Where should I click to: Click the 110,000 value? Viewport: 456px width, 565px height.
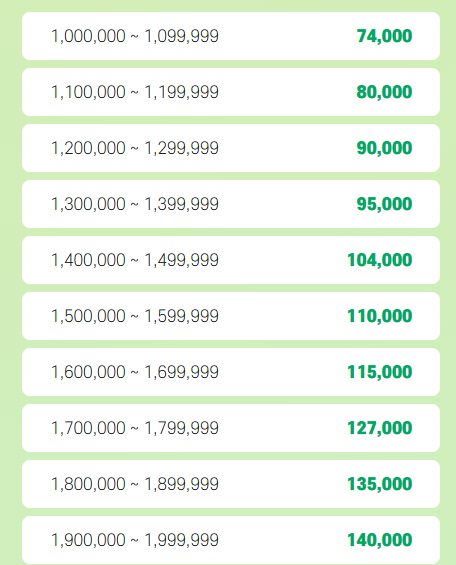pyautogui.click(x=380, y=316)
